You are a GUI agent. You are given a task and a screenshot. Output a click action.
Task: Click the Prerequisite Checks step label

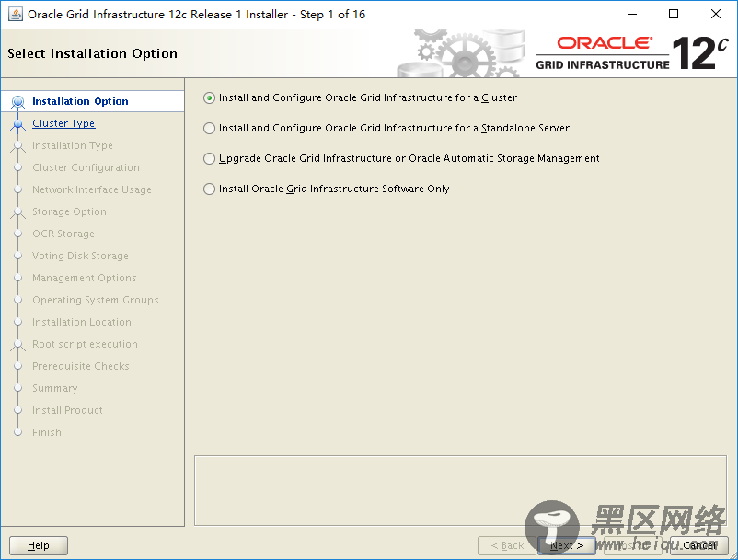click(80, 366)
